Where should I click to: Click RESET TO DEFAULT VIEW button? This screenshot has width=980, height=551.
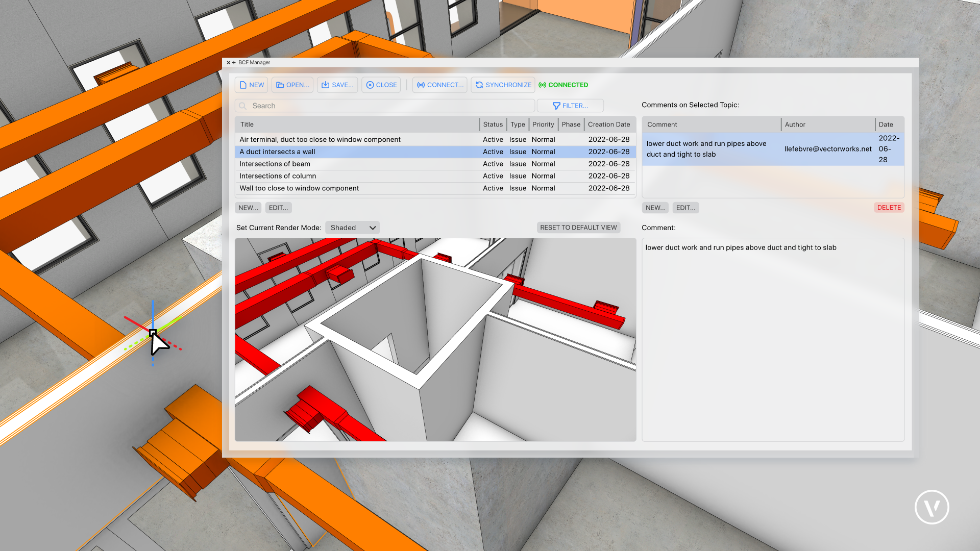578,228
